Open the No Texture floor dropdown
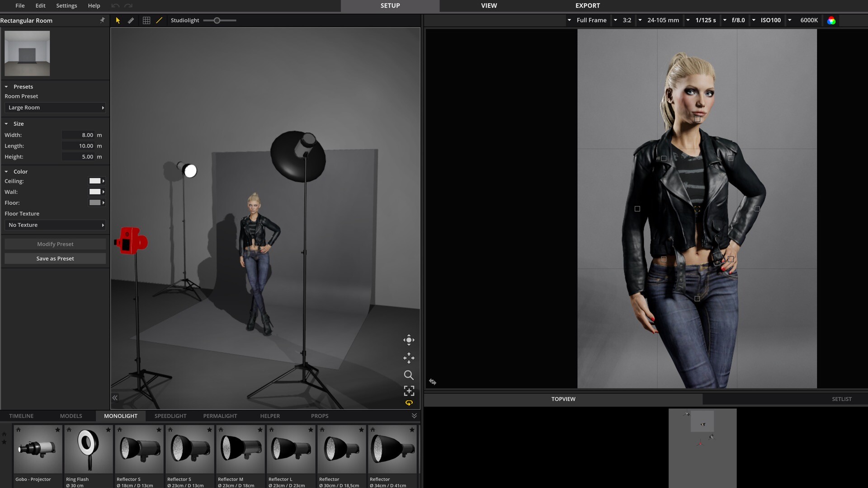The image size is (868, 488). pos(55,225)
